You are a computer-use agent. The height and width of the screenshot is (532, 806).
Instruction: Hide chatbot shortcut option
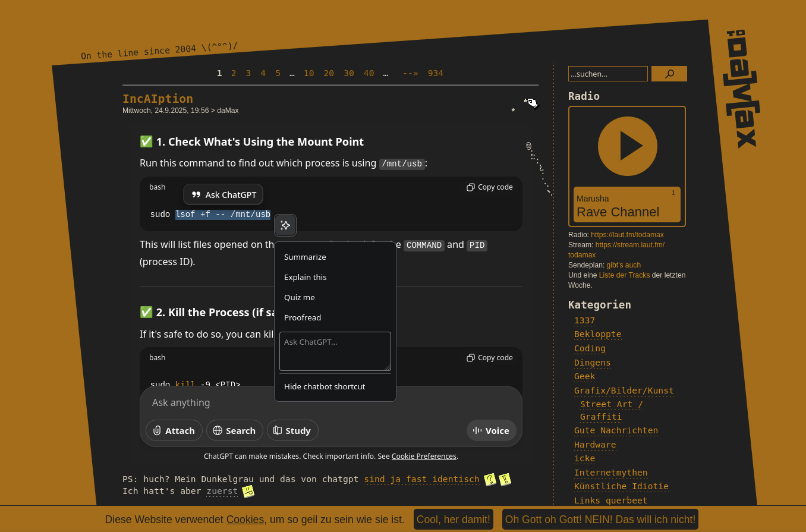click(325, 386)
